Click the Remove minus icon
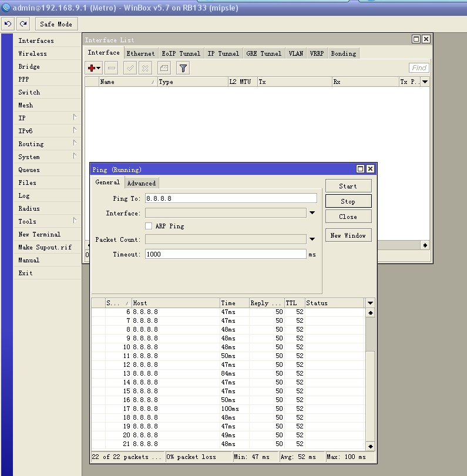Screen dimensions: 467x476 point(112,68)
